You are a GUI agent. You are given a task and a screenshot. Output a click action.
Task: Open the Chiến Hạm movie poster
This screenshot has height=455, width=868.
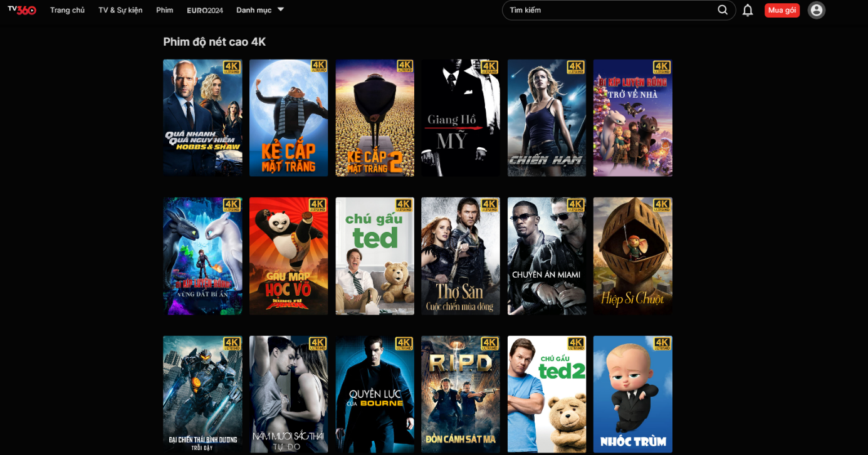tap(546, 118)
